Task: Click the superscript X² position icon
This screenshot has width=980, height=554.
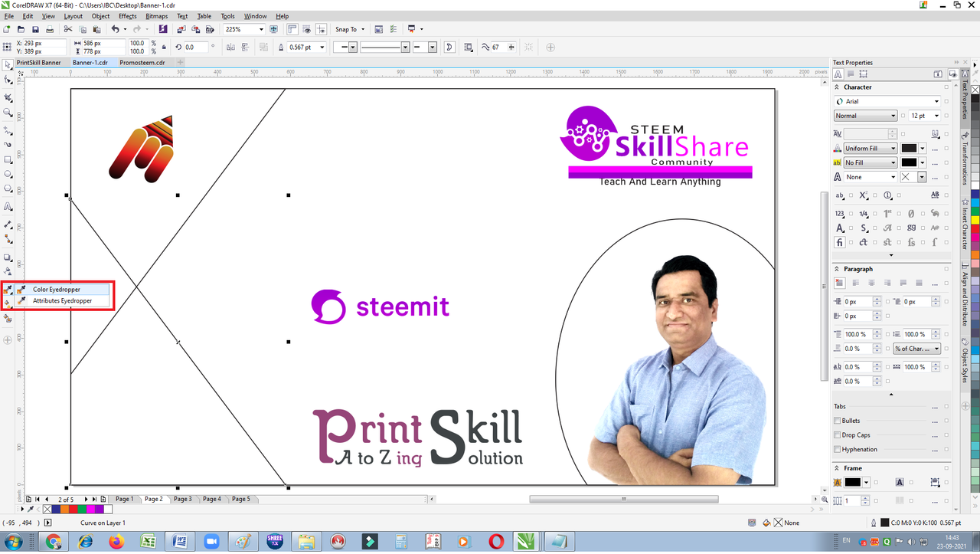Action: [x=864, y=195]
